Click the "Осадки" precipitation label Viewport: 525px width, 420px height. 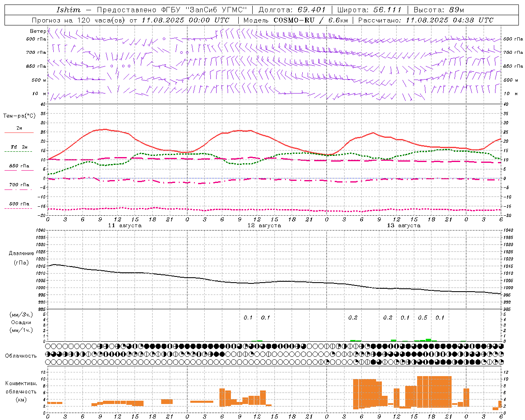(21, 322)
